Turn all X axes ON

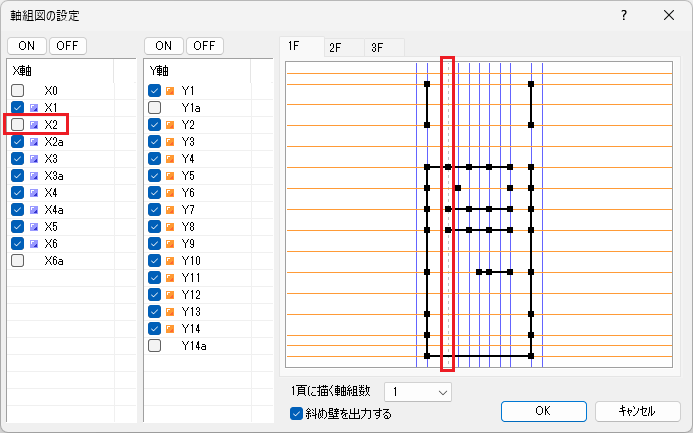click(x=26, y=46)
